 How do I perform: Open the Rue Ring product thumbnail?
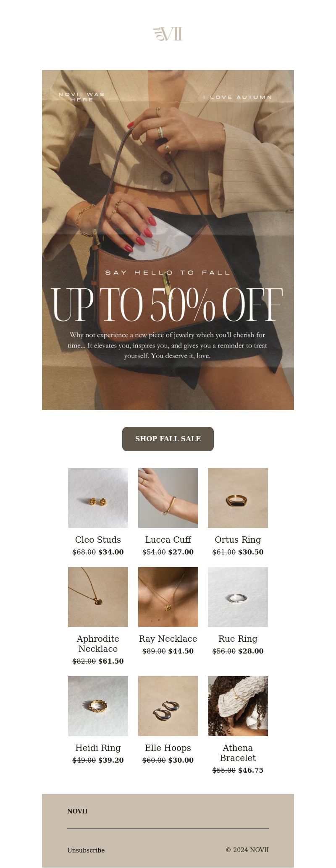238,597
